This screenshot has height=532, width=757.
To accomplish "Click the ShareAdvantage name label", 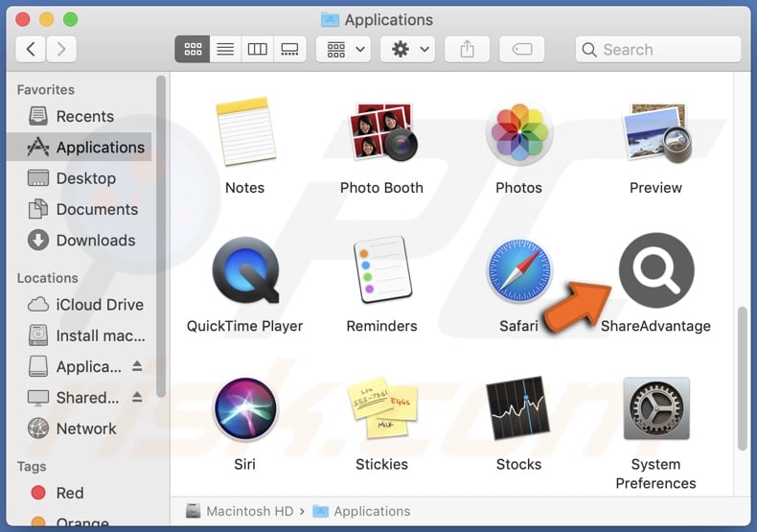I will (655, 326).
